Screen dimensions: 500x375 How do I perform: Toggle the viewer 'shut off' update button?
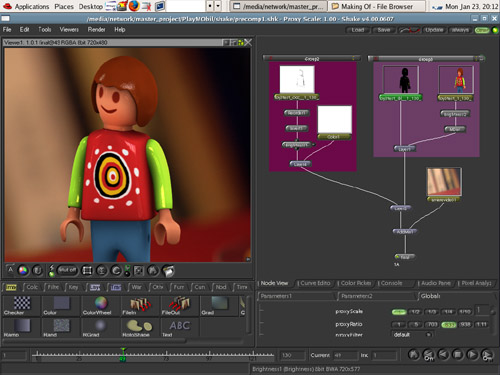coord(68,270)
